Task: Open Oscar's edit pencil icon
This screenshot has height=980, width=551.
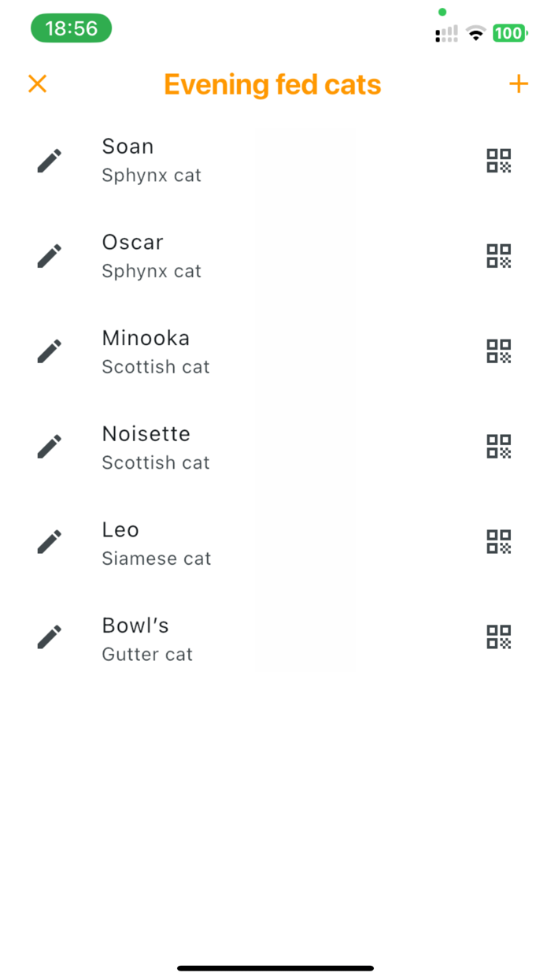Action: coord(49,255)
